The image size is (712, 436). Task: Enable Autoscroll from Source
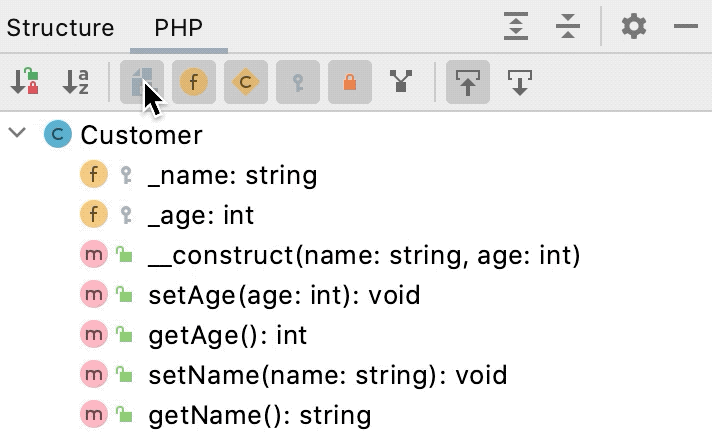click(x=519, y=82)
